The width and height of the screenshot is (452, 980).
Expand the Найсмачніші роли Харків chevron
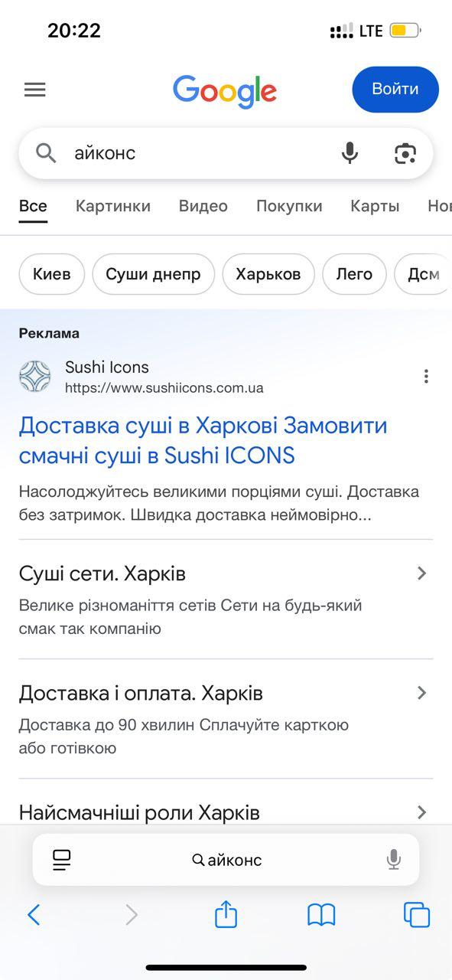pos(421,812)
